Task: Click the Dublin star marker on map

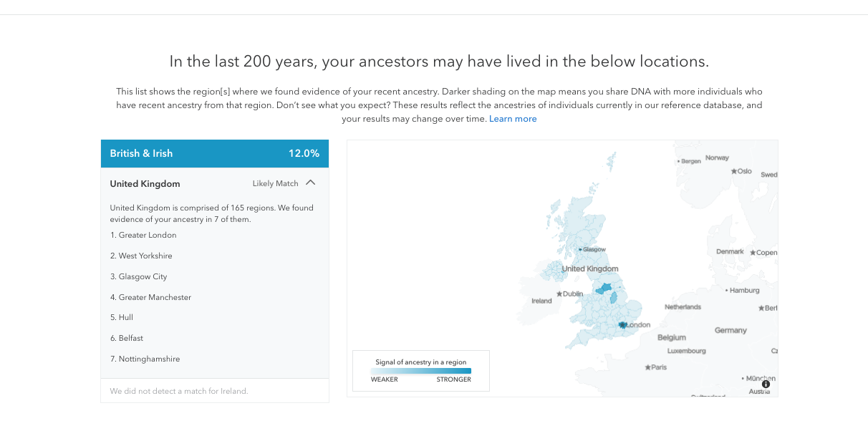Action: click(559, 294)
